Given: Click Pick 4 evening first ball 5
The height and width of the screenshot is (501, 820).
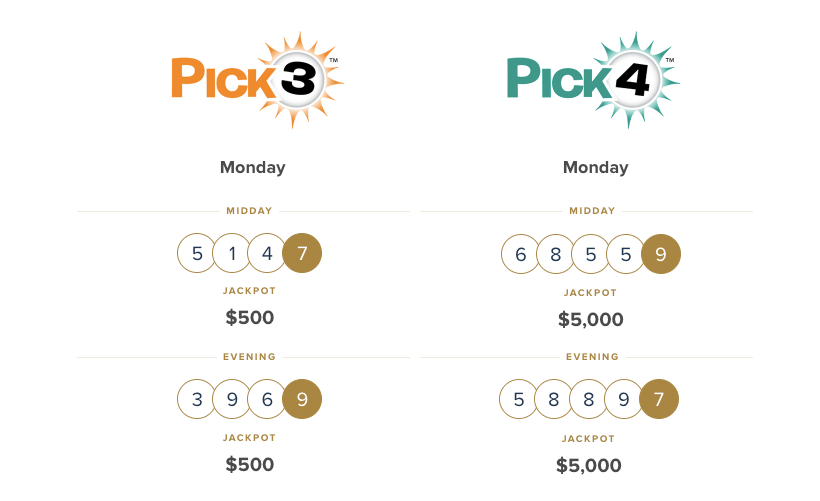Looking at the screenshot, I should (x=519, y=400).
